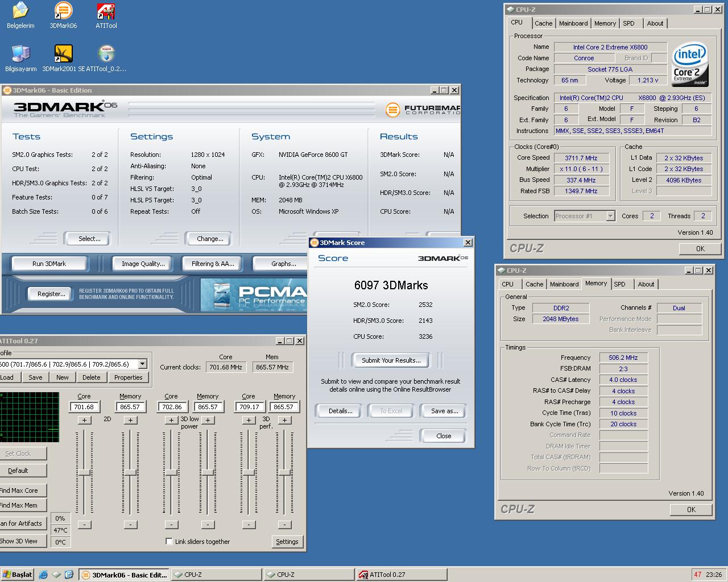Switch to first CPU-Z taskbar button

point(216,575)
